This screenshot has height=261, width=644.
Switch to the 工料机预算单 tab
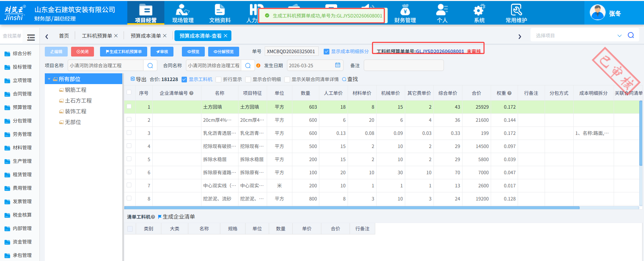(97, 36)
